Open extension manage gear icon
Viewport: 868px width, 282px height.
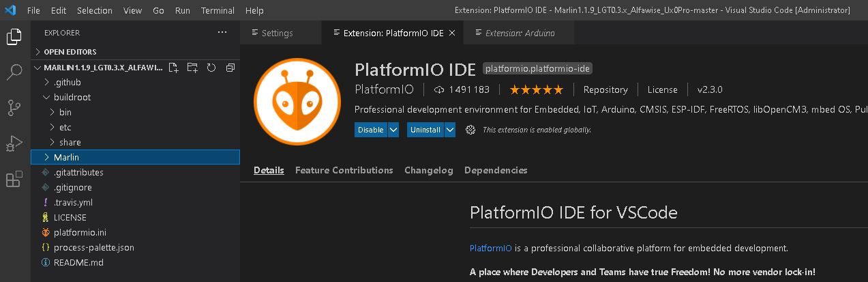pos(470,130)
